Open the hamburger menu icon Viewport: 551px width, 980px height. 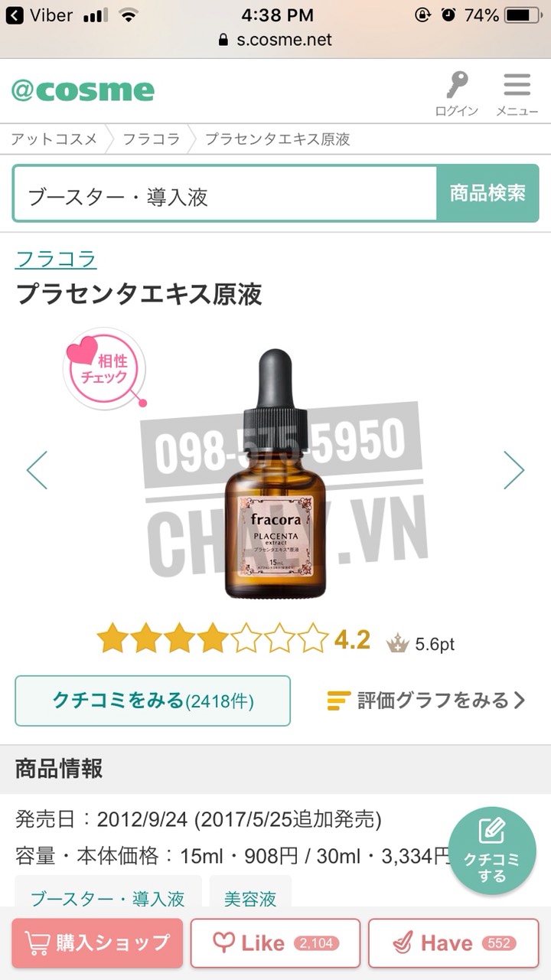coord(517,85)
